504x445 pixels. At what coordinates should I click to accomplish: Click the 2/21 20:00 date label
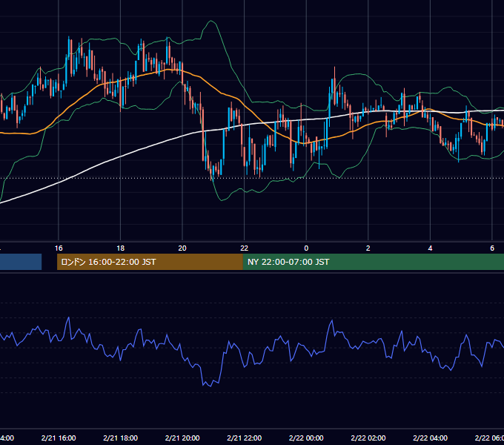point(182,438)
